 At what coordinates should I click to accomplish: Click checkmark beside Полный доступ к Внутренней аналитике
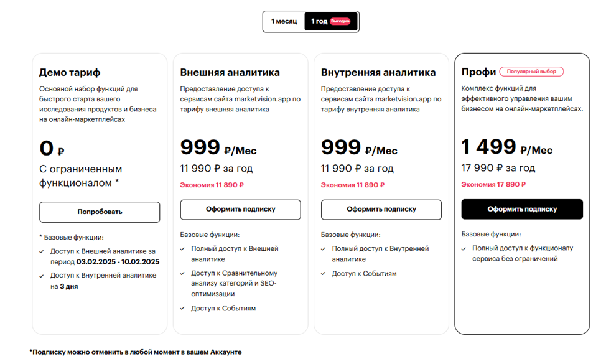tap(324, 249)
